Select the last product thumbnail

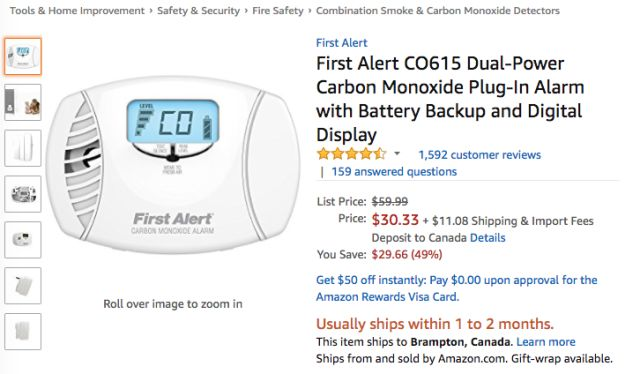(23, 331)
